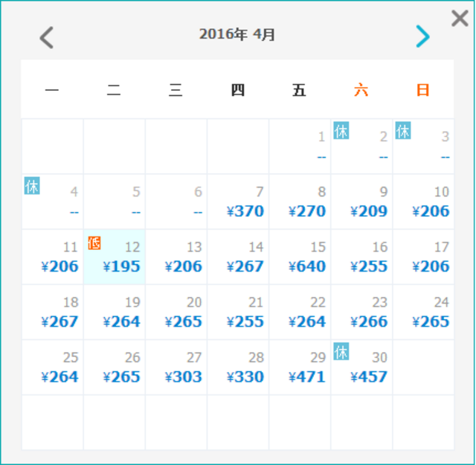Close the calendar popup
476x465 pixels.
pos(460,19)
